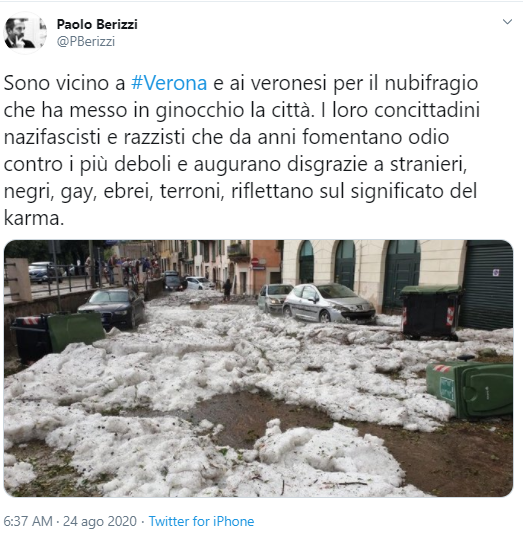Viewport: 523px width, 540px height.
Task: Click the word nazifascisti in tweet
Action: pyautogui.click(x=52, y=137)
